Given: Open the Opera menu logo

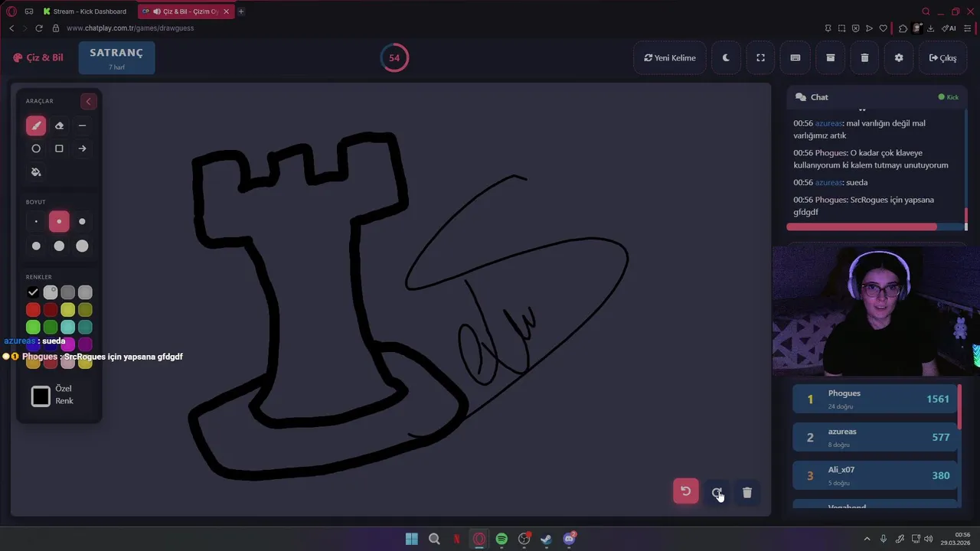Looking at the screenshot, I should tap(11, 11).
